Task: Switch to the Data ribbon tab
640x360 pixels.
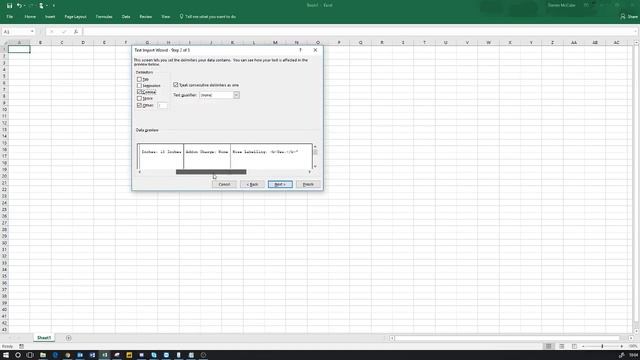Action: [126, 17]
